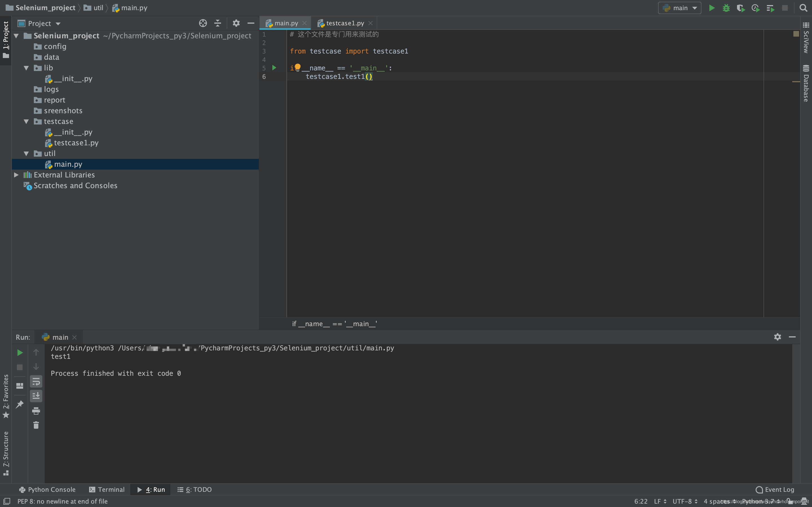Toggle scroll to end in Run console
This screenshot has width=812, height=507.
36,396
